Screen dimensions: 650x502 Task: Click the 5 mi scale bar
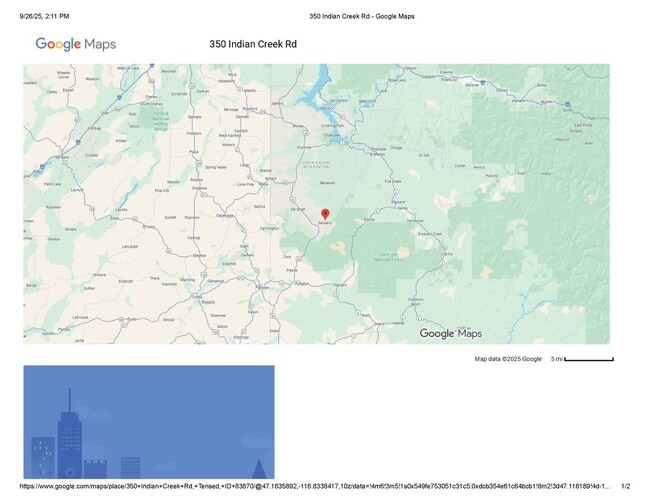click(x=581, y=358)
